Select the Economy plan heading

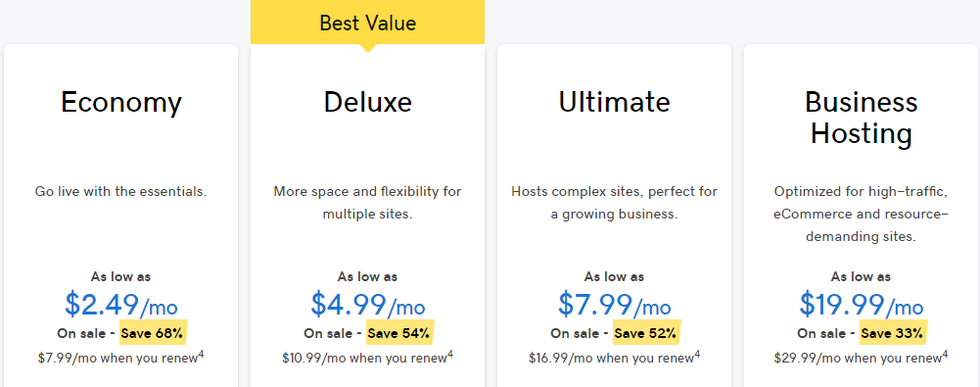pos(121,102)
